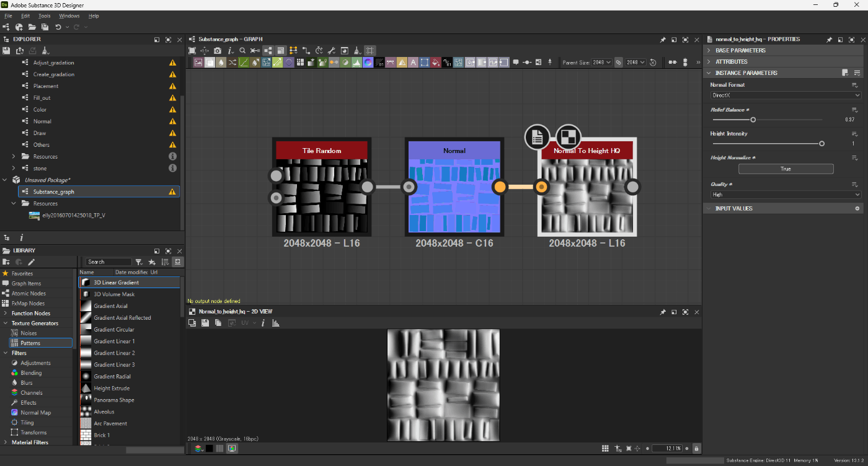Add a Sharpen node from toolbar
868x466 pixels.
tap(402, 62)
